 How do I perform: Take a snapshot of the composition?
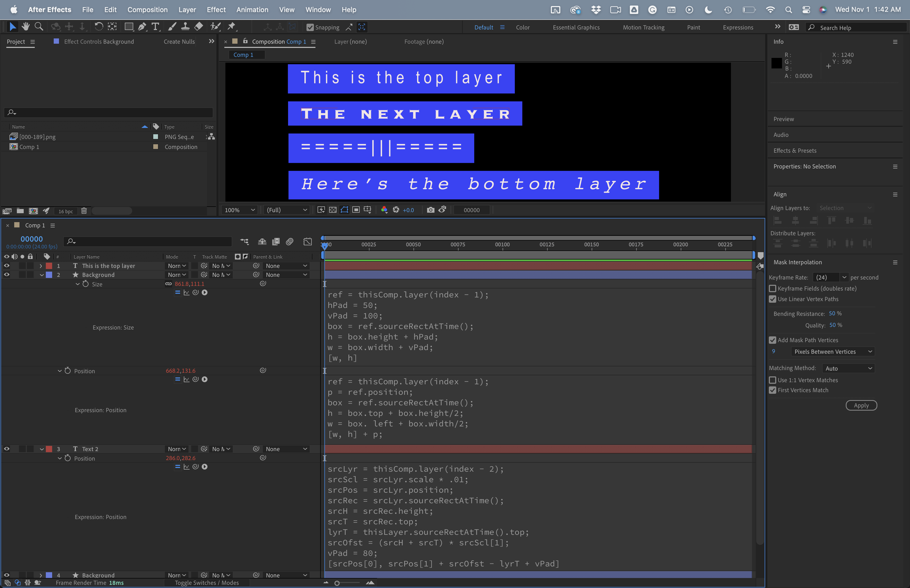click(x=430, y=210)
